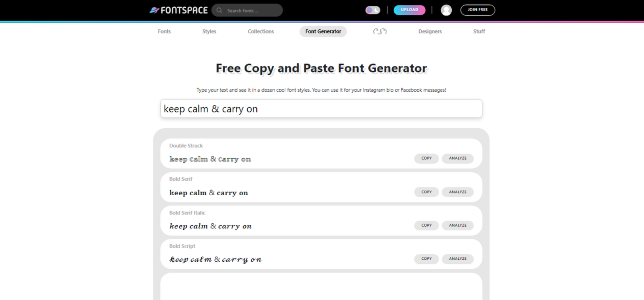Click the Join Free button

tap(477, 10)
